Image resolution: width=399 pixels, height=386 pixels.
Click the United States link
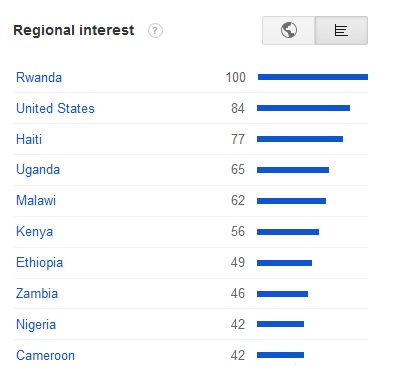click(x=55, y=108)
